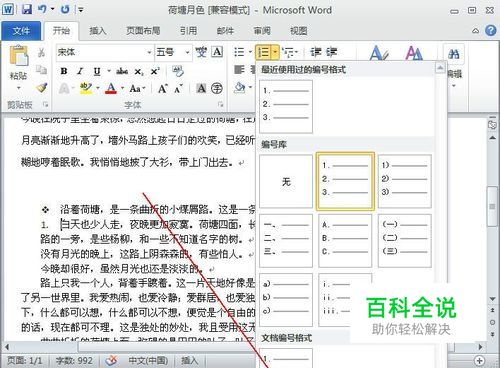Click page count 页面: 1/1 in status bar
This screenshot has height=368, width=500.
[x=25, y=361]
